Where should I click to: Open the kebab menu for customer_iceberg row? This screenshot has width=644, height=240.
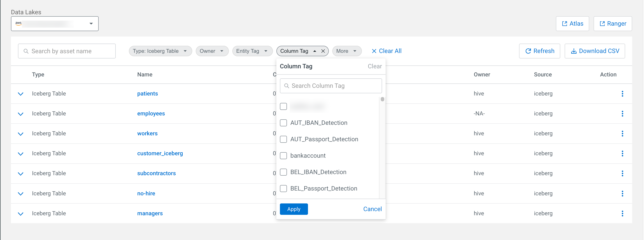tap(622, 154)
